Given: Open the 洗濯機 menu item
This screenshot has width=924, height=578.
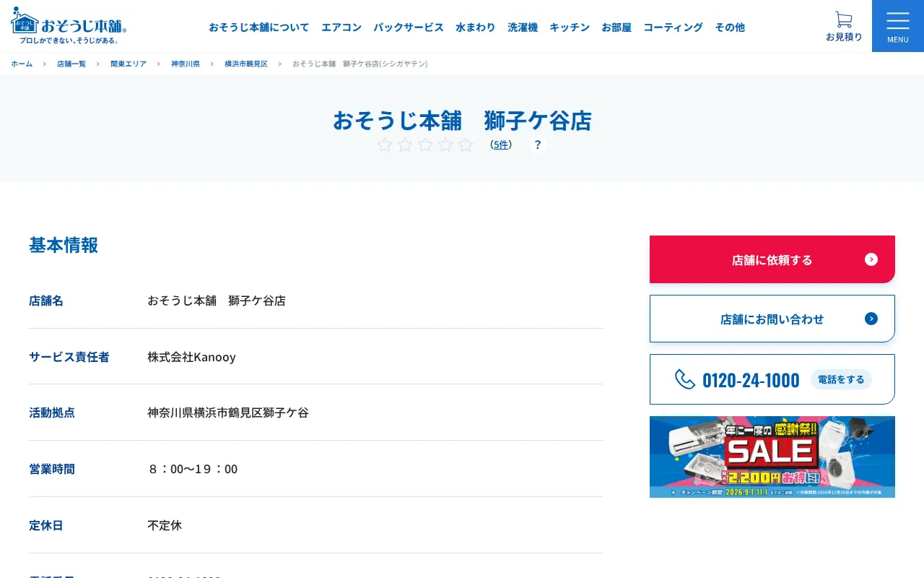Looking at the screenshot, I should [x=523, y=27].
